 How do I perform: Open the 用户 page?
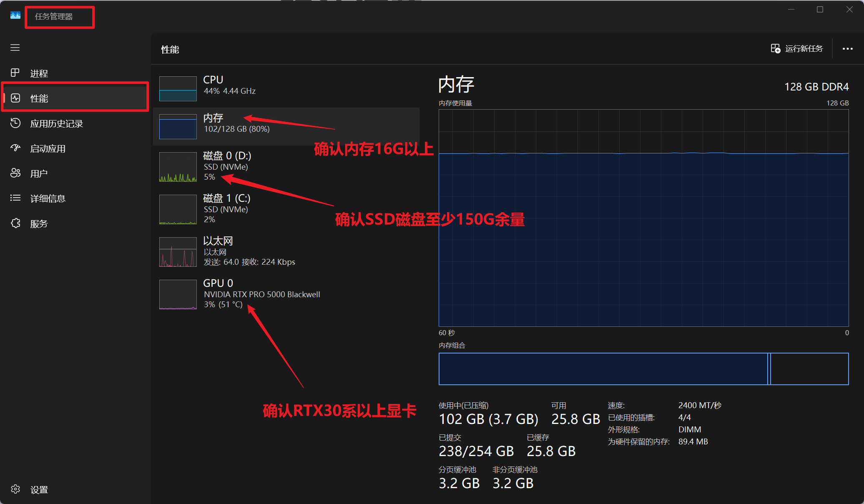75,173
